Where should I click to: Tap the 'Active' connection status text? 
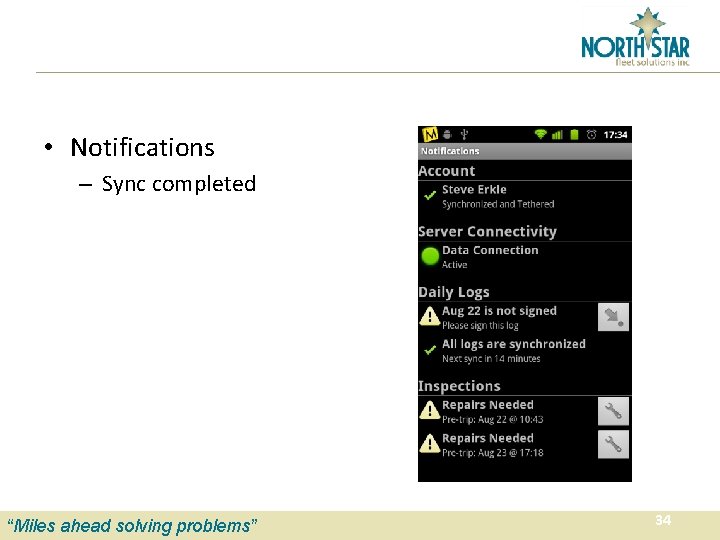455,265
